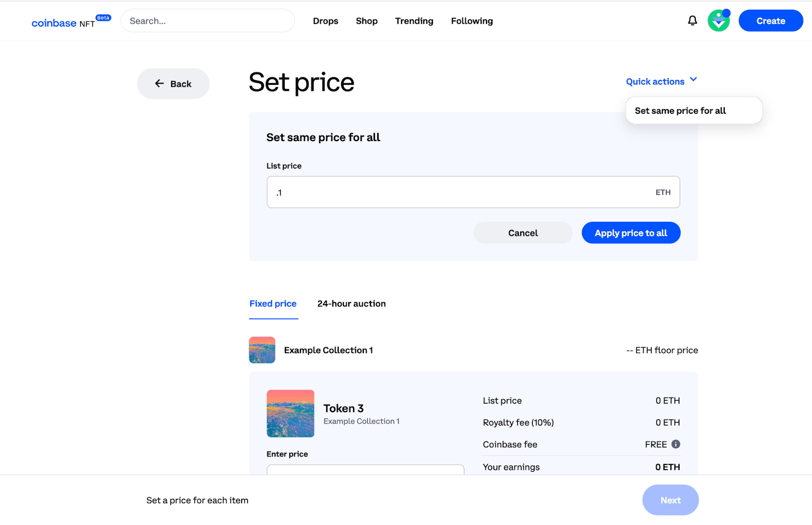
Task: Choose "Set same price for all" option
Action: (x=680, y=111)
